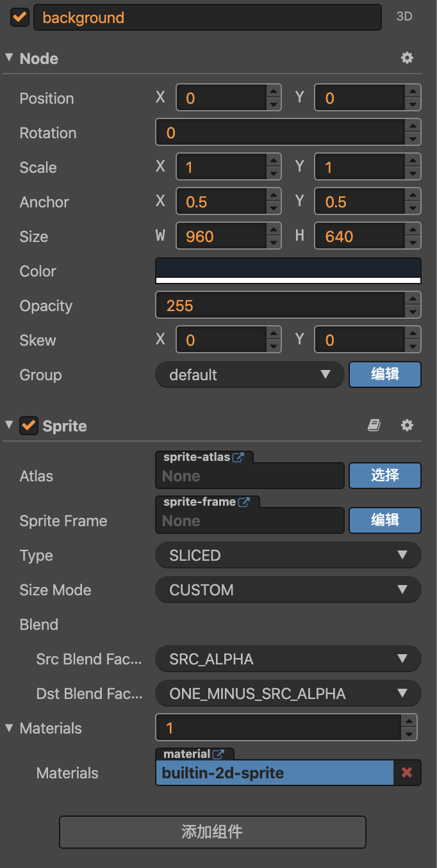Remove the builtin-2d-sprite material with red X
437x868 pixels.
point(407,773)
